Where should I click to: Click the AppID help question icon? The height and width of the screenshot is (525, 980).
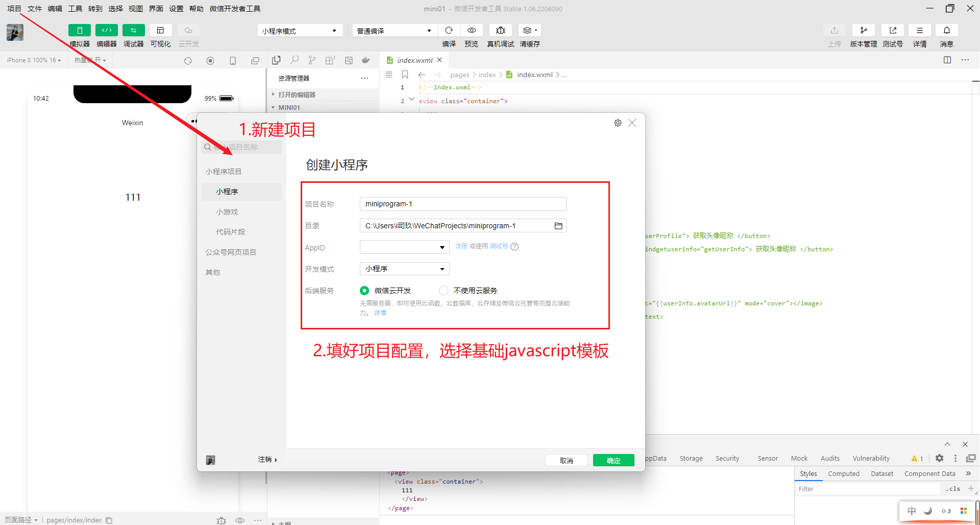[514, 247]
